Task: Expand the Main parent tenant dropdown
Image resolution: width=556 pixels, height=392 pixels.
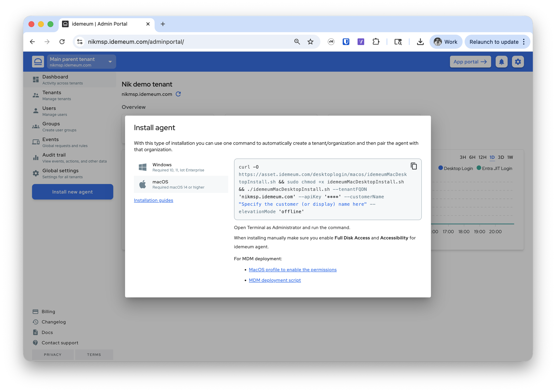Action: click(110, 62)
